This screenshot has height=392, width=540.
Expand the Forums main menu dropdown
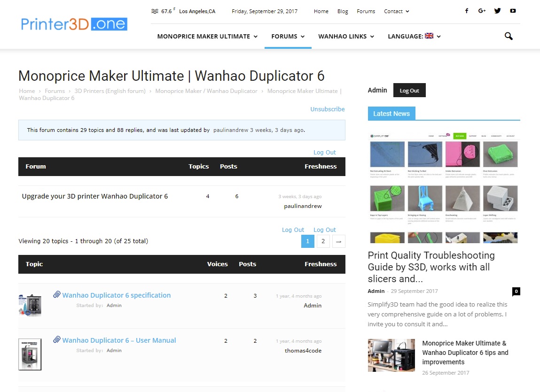pyautogui.click(x=288, y=37)
